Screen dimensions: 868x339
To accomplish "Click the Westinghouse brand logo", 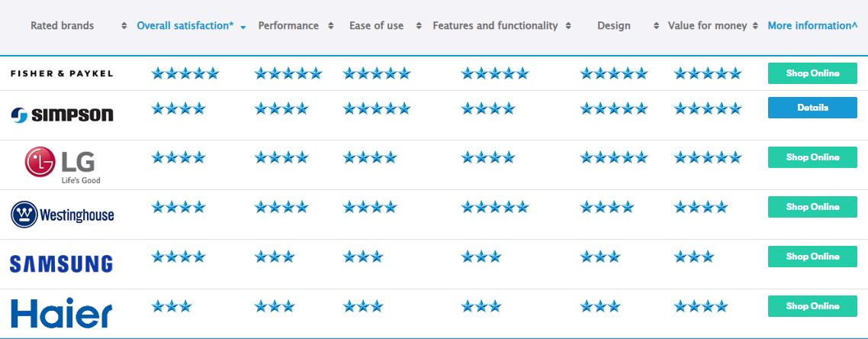I will [62, 215].
